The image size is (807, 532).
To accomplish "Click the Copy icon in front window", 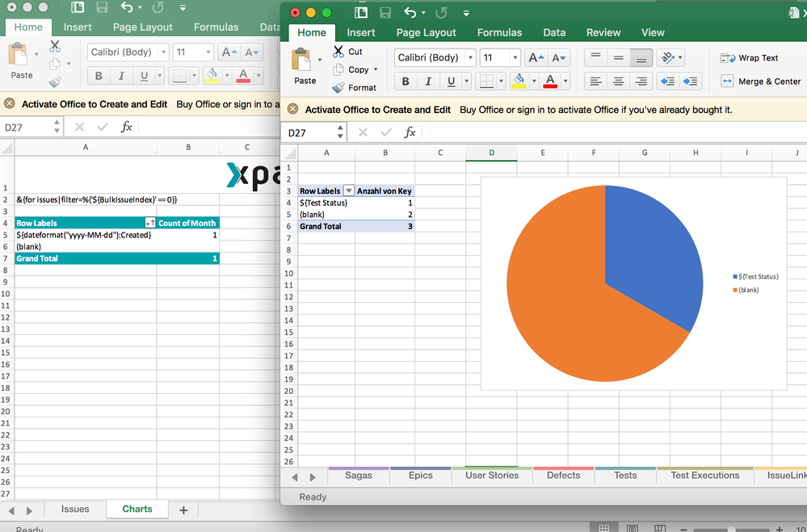I will click(x=338, y=69).
